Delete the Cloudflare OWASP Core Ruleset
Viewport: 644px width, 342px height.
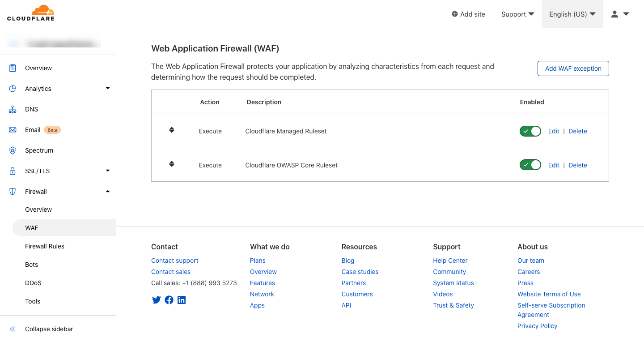tap(578, 165)
